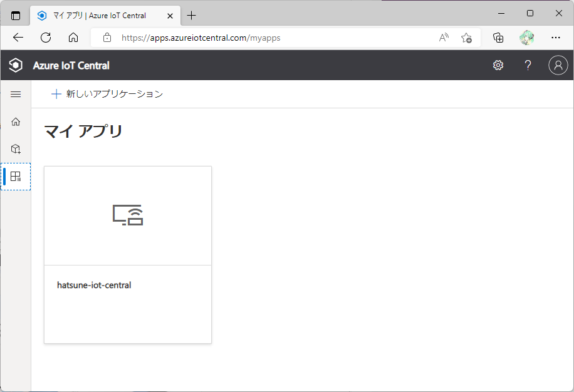The height and width of the screenshot is (392, 574).
Task: Open the Azure IoT Central title link
Action: [71, 66]
